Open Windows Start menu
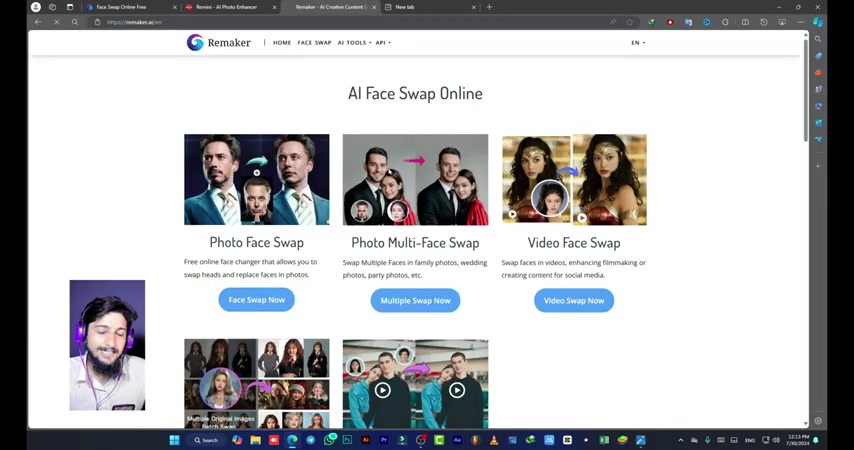The height and width of the screenshot is (450, 854). pos(174,440)
